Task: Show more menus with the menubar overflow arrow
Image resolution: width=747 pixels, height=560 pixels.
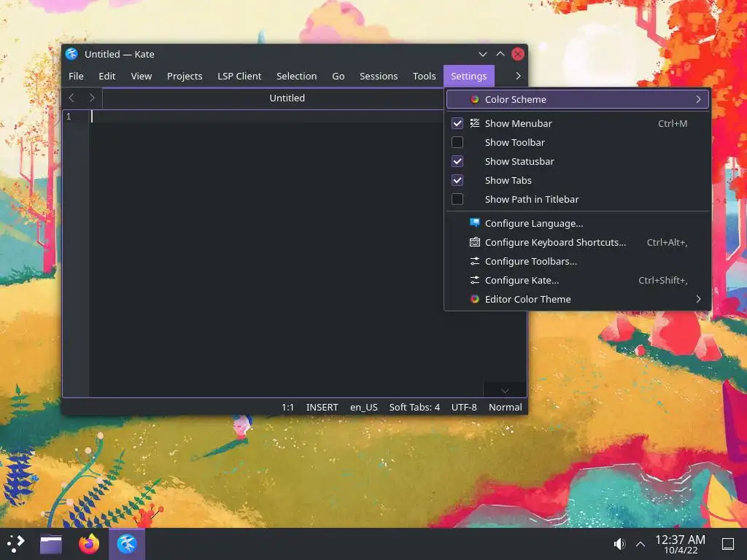Action: coord(519,76)
